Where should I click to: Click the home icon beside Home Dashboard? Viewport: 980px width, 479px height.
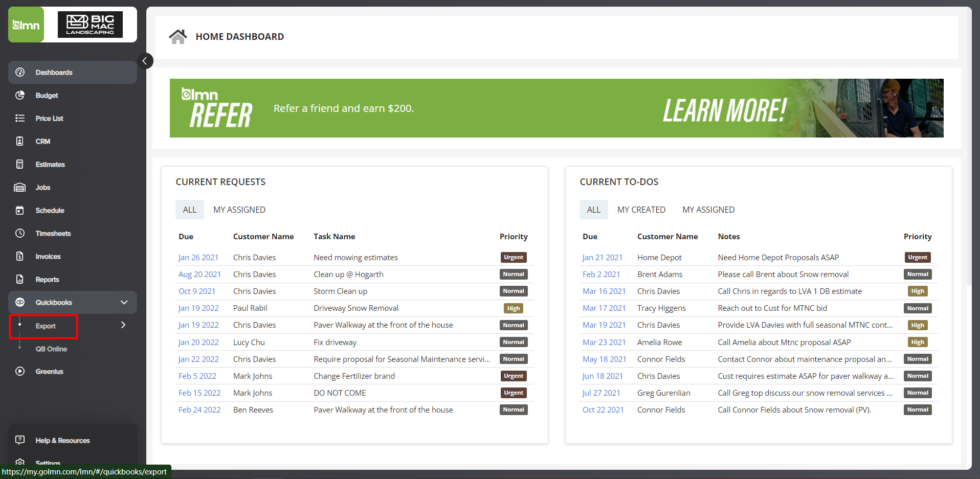pyautogui.click(x=178, y=37)
